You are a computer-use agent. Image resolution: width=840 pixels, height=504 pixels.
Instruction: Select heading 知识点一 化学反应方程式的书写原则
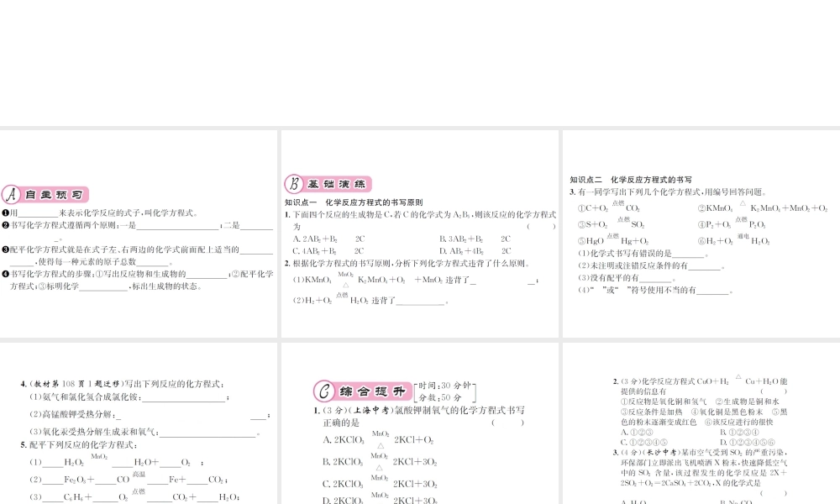pos(354,202)
